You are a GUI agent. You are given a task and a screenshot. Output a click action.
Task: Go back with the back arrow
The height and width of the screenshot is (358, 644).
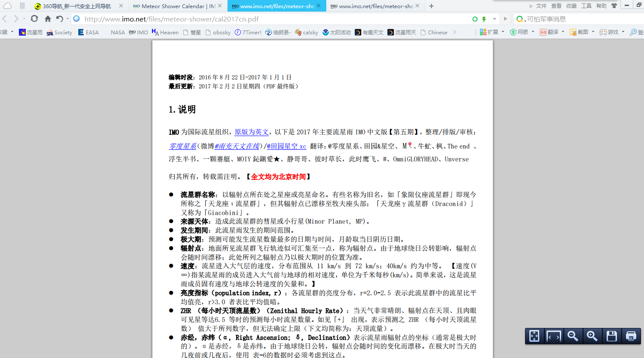coord(5,19)
